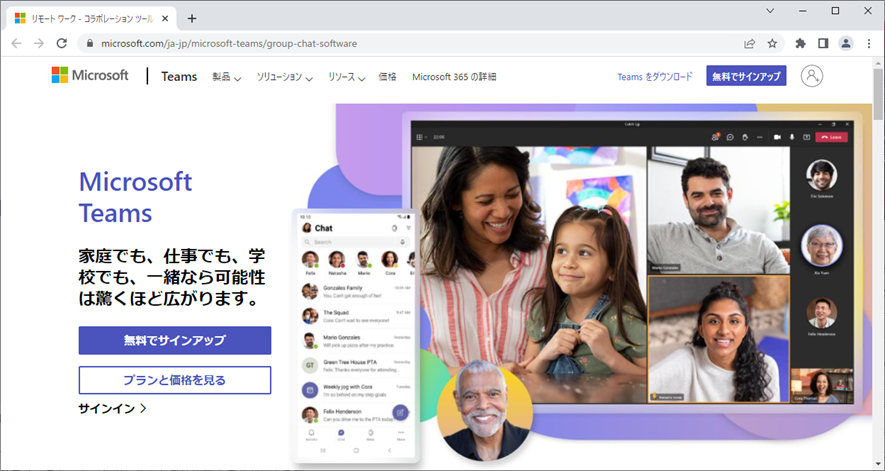885x471 pixels.
Task: Click the Microsoft logo in header
Action: (90, 75)
